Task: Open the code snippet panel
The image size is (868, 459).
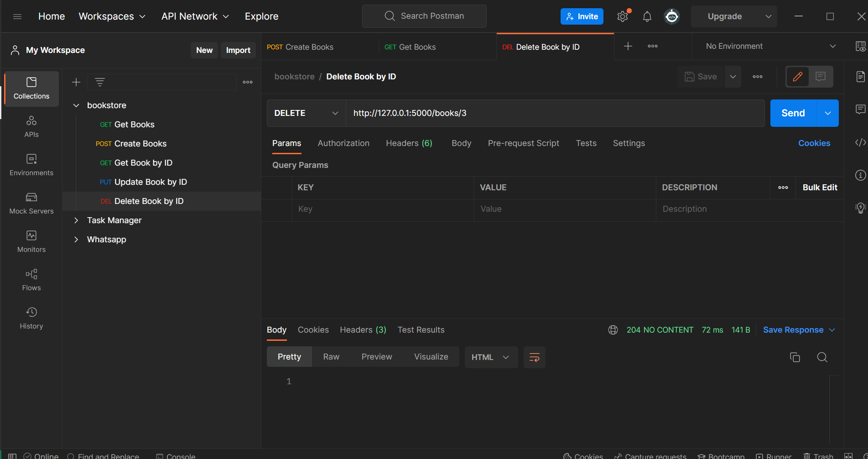Action: point(860,142)
